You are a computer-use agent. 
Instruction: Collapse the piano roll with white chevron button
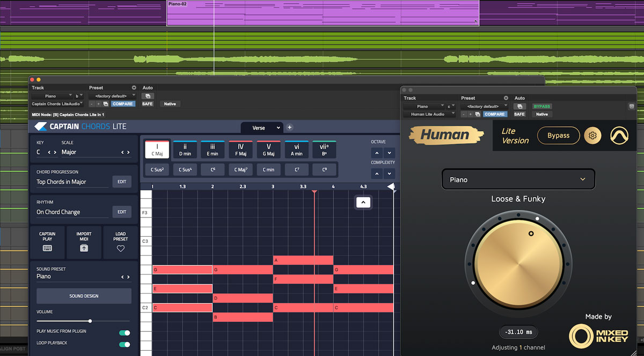[x=363, y=202]
